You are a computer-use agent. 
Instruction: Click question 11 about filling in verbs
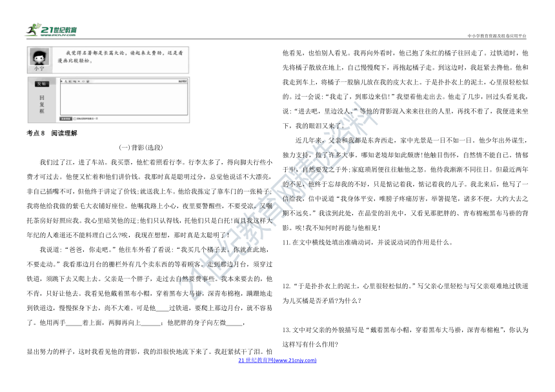tap(367, 242)
